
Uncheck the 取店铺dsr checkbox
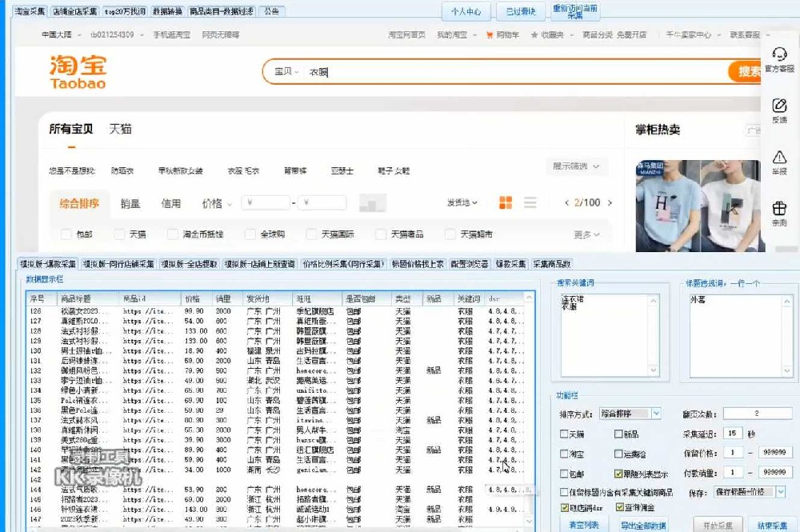tap(564, 507)
